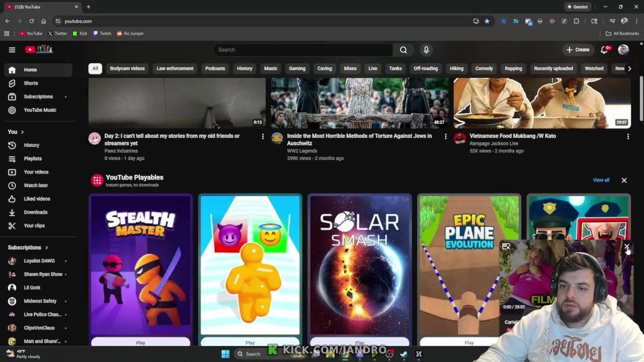
Task: Open the Twitch bookmark
Action: coord(102,34)
